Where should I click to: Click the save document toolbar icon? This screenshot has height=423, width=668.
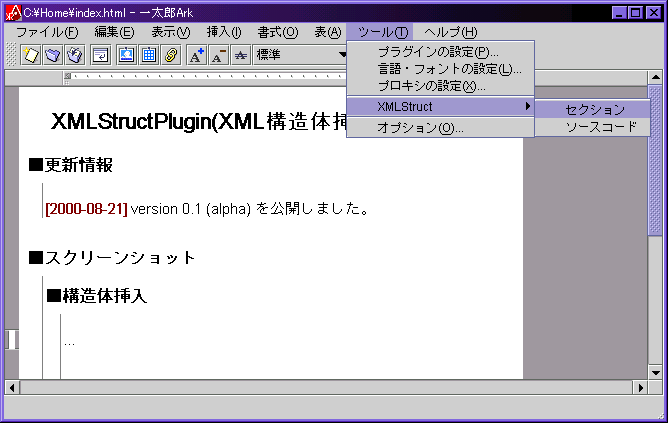75,55
